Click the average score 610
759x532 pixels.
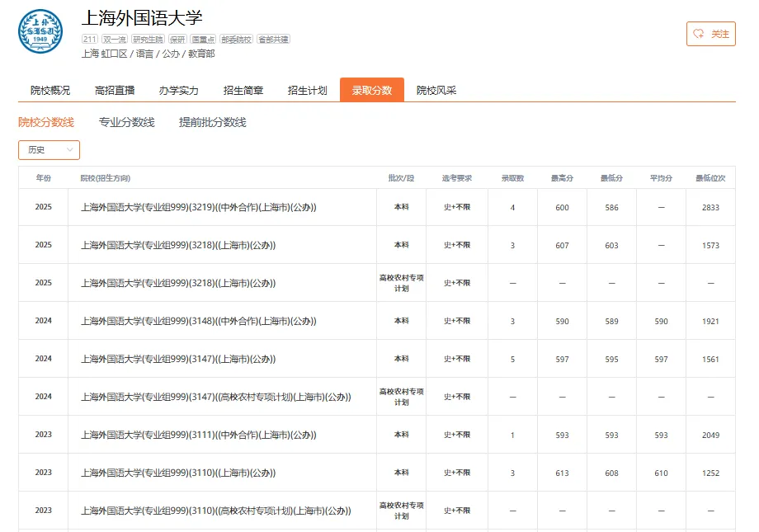(661, 473)
